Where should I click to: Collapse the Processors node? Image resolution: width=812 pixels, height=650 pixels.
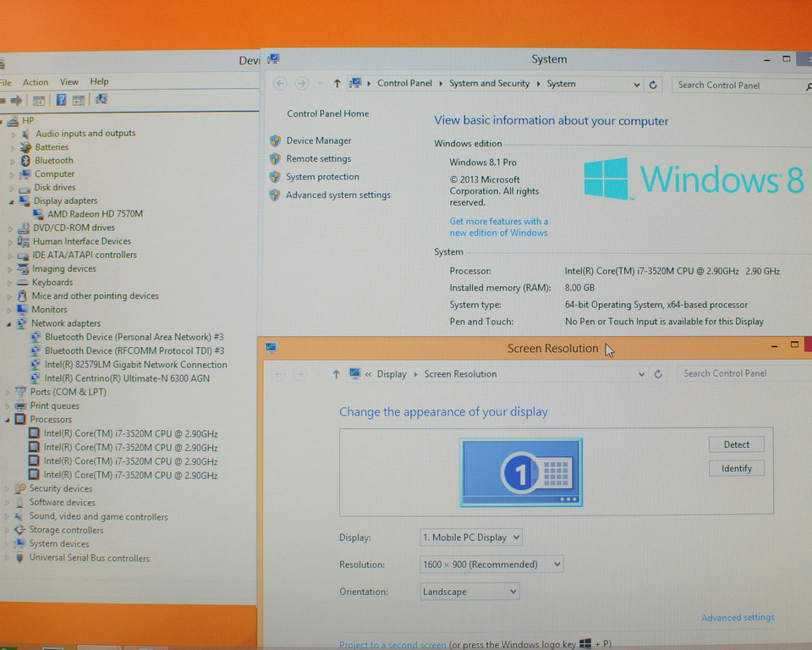8,421
